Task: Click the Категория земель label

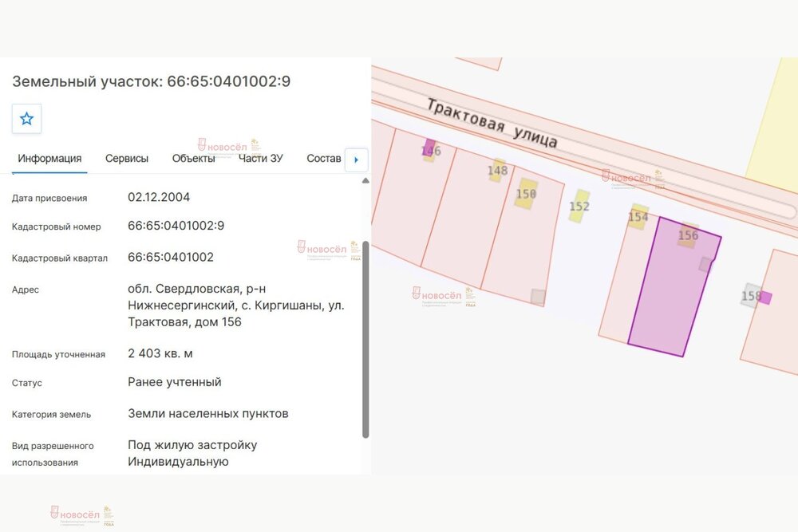Action: click(51, 415)
